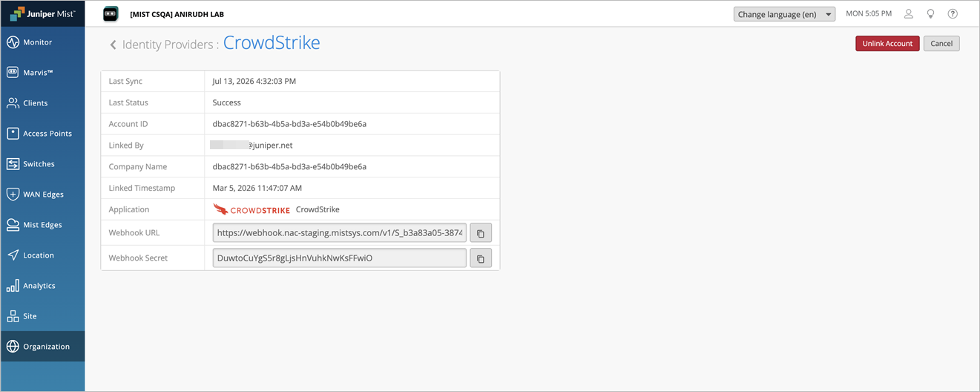The width and height of the screenshot is (980, 392).
Task: Click the Account ID row label
Action: 128,124
